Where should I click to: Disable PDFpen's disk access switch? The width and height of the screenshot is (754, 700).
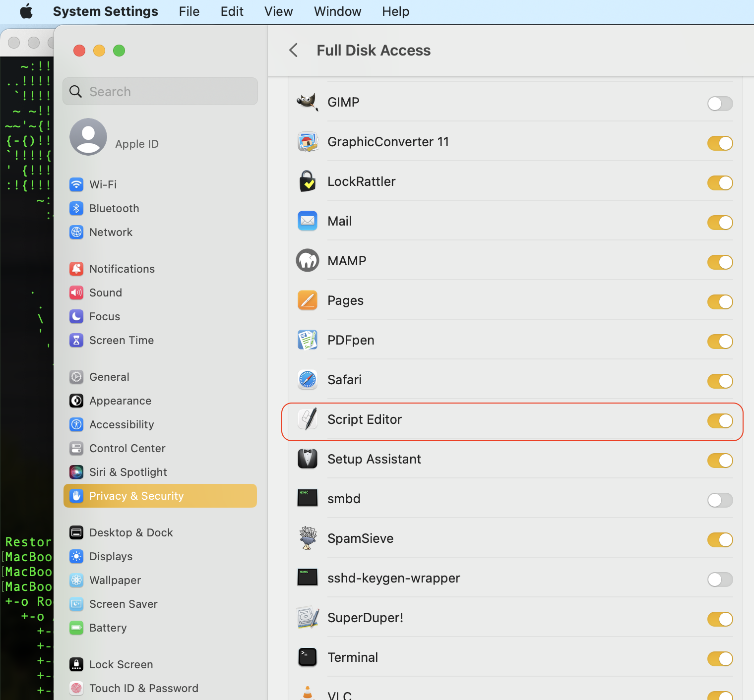click(x=720, y=342)
